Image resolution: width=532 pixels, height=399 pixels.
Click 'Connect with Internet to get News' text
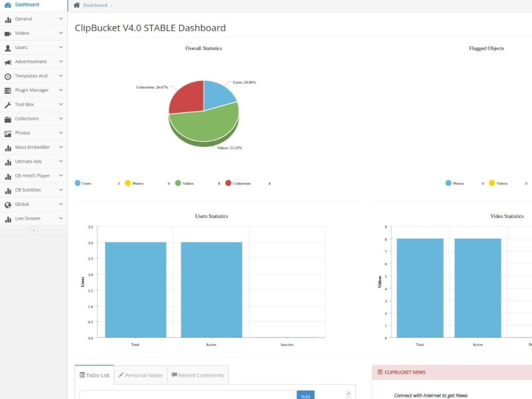(430, 395)
